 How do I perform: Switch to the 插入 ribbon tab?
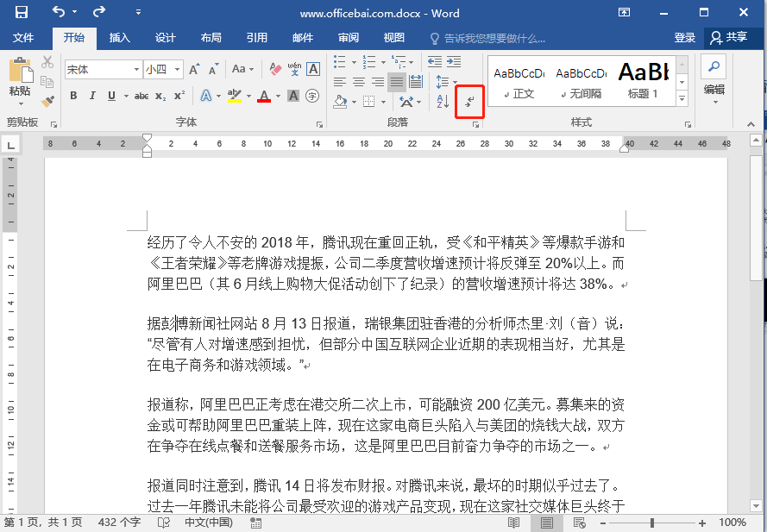click(x=120, y=38)
